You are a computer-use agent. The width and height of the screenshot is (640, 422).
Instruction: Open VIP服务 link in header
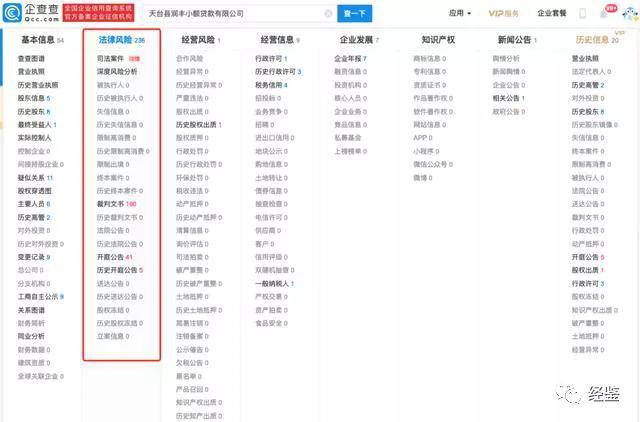(503, 13)
